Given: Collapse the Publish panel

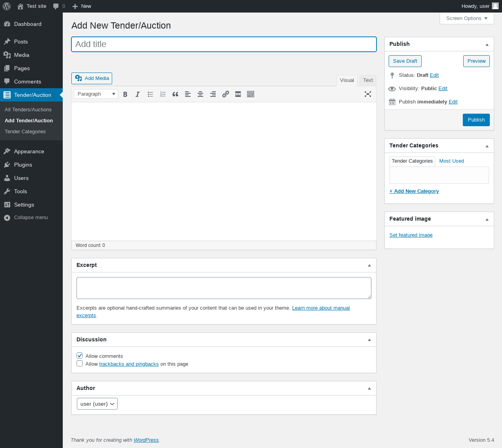Looking at the screenshot, I should (487, 44).
